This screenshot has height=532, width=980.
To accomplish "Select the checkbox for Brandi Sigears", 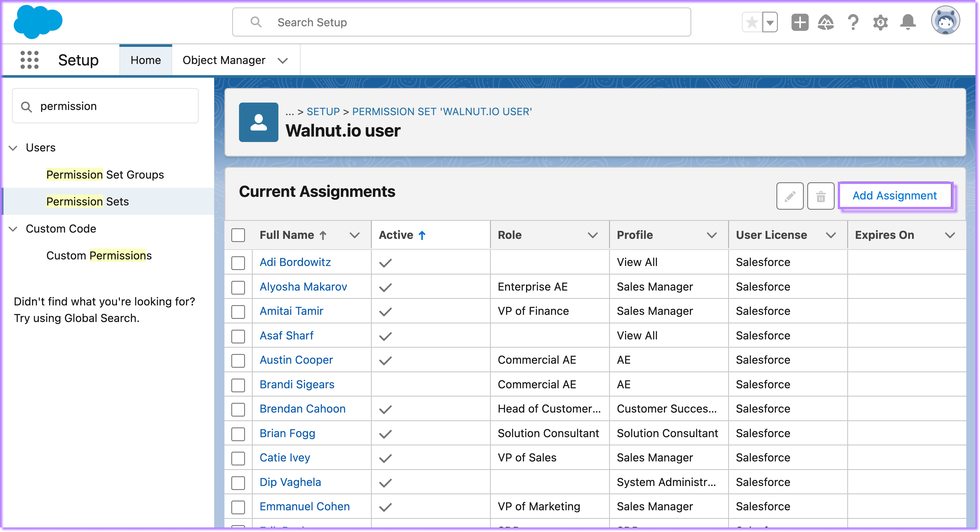I will [x=238, y=385].
